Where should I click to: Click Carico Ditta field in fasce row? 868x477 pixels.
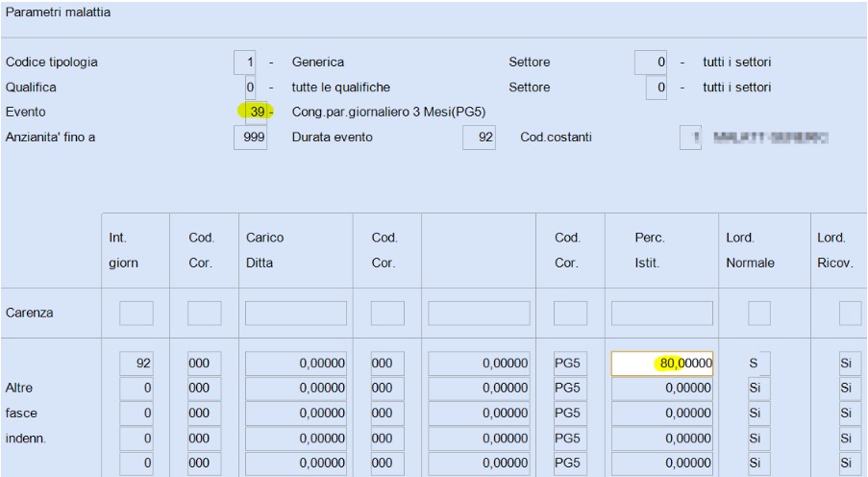tap(296, 414)
